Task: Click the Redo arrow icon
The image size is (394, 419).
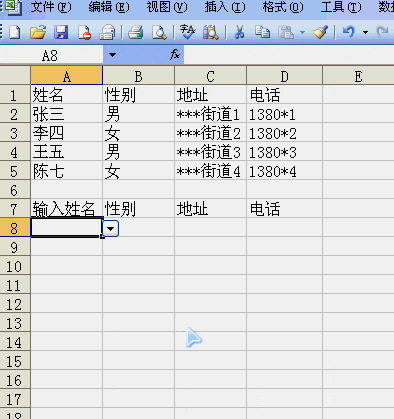Action: [382, 32]
